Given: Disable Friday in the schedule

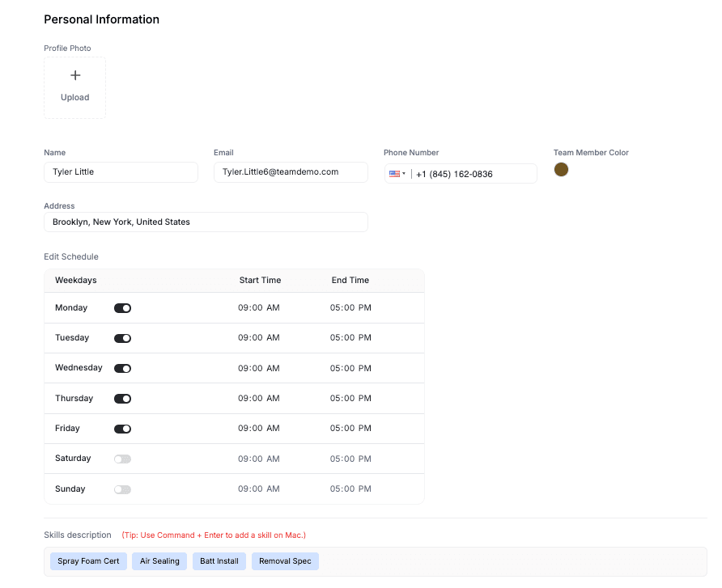Looking at the screenshot, I should tap(122, 429).
